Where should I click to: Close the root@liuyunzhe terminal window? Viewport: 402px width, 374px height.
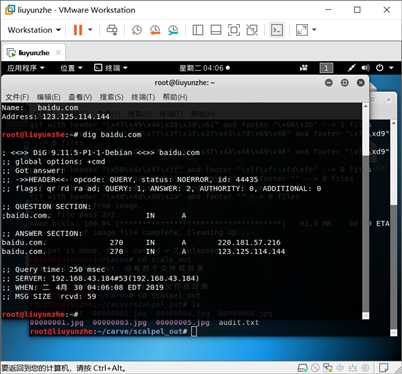tap(361, 82)
